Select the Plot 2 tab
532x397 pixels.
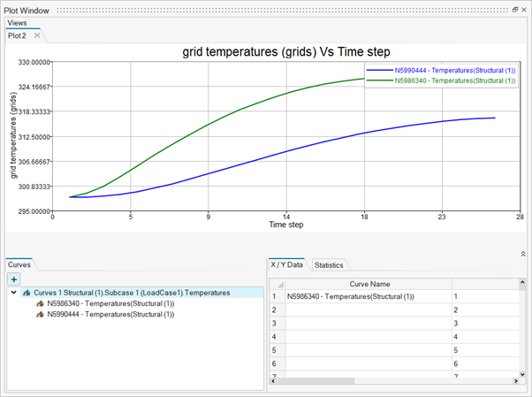click(18, 36)
